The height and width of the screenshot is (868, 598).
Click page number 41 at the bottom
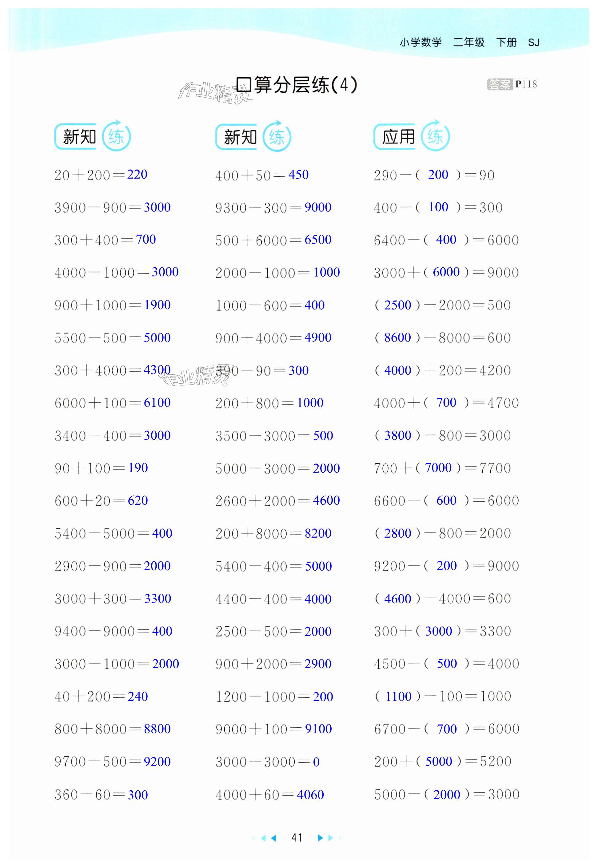(297, 838)
